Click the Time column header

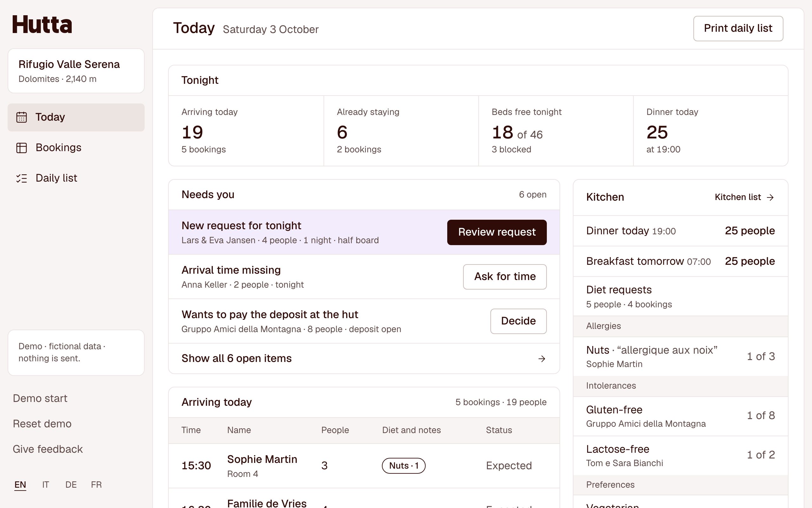click(x=191, y=431)
